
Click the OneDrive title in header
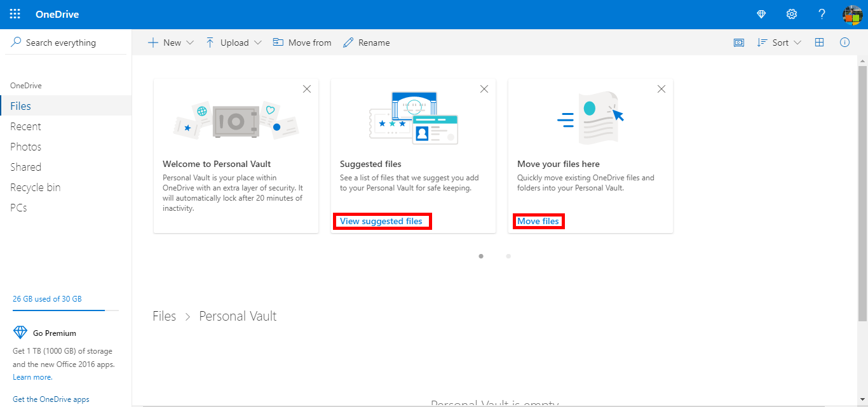coord(57,14)
